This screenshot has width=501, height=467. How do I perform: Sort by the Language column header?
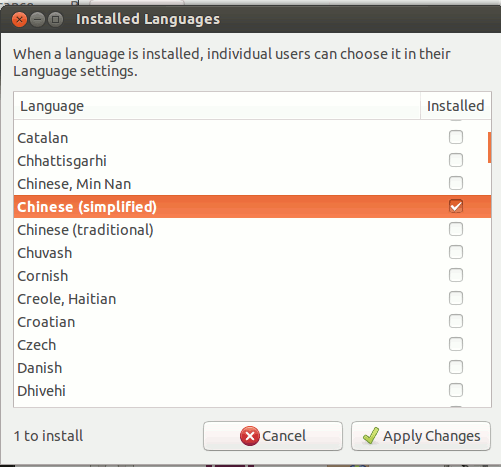217,106
